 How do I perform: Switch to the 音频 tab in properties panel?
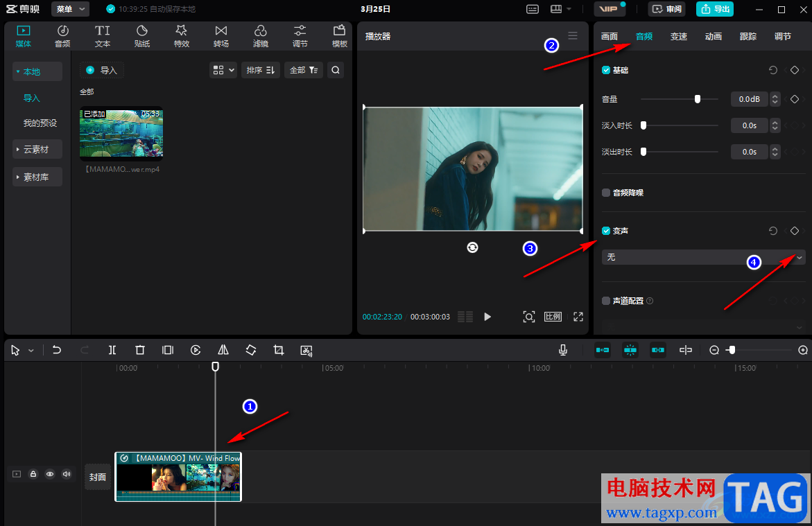[644, 36]
